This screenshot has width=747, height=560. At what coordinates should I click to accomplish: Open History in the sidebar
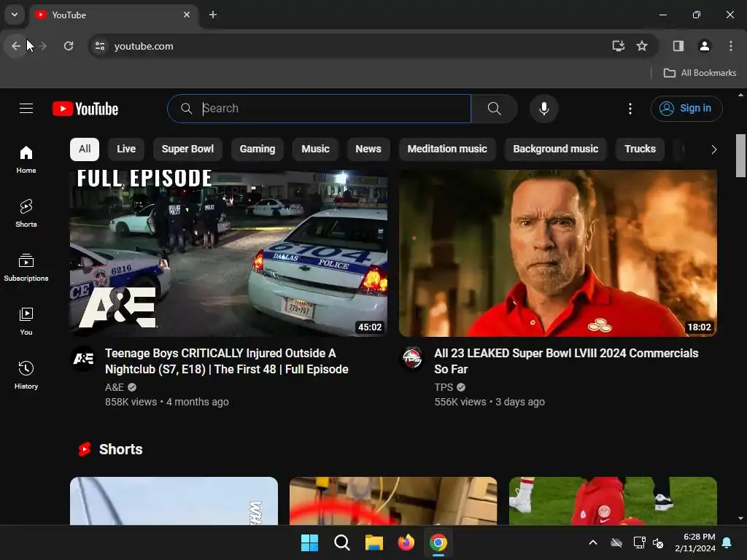point(26,376)
